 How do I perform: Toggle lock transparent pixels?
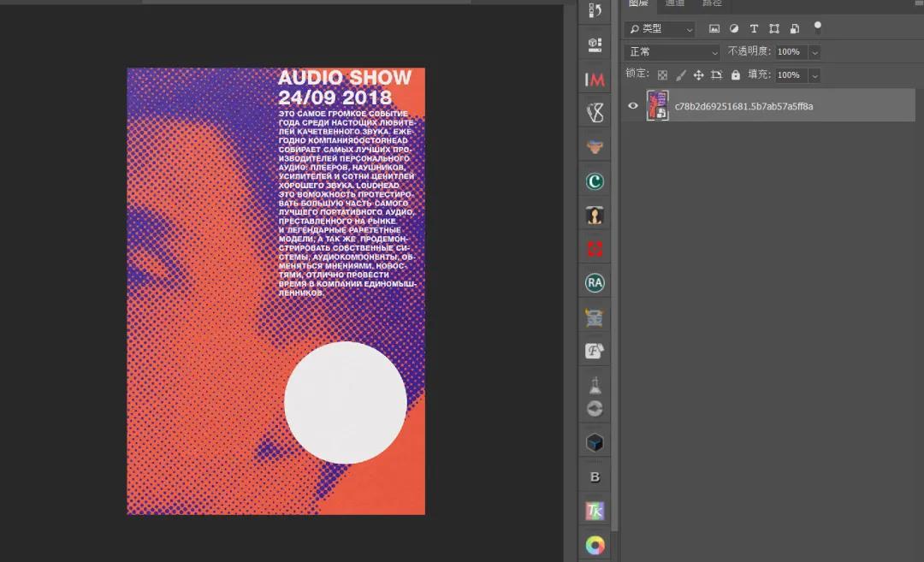point(662,75)
